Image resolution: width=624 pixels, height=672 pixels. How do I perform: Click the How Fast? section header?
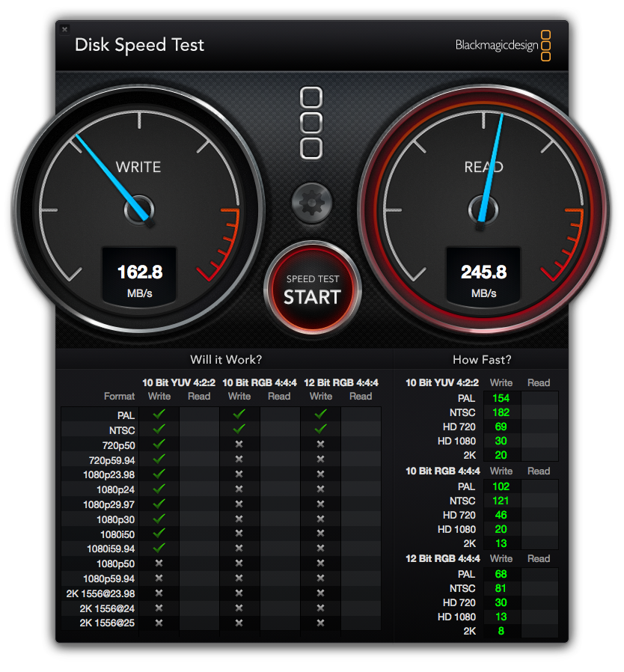(x=482, y=360)
